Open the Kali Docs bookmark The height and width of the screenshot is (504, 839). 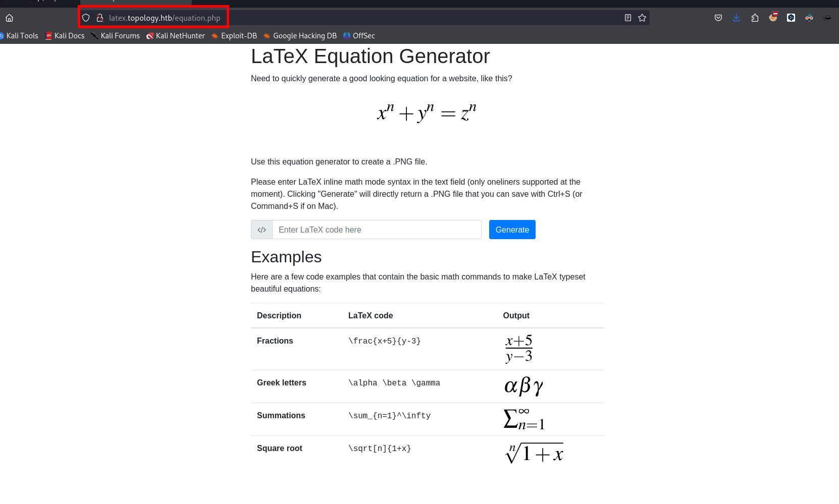(65, 36)
